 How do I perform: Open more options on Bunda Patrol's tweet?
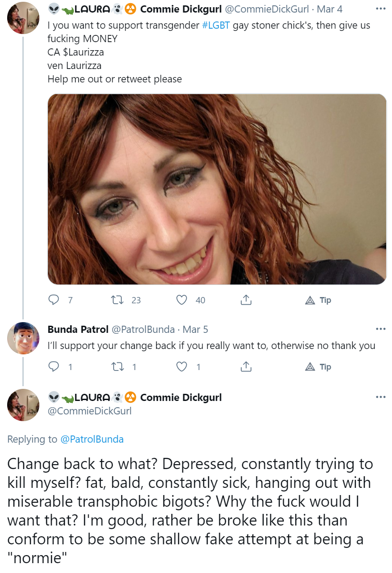click(380, 329)
